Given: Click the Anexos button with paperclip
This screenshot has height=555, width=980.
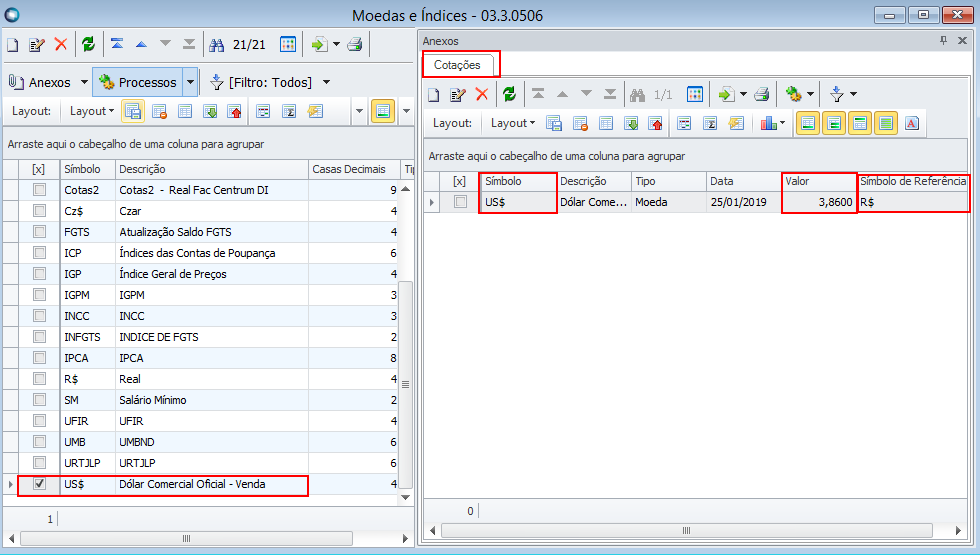Looking at the screenshot, I should tap(41, 82).
